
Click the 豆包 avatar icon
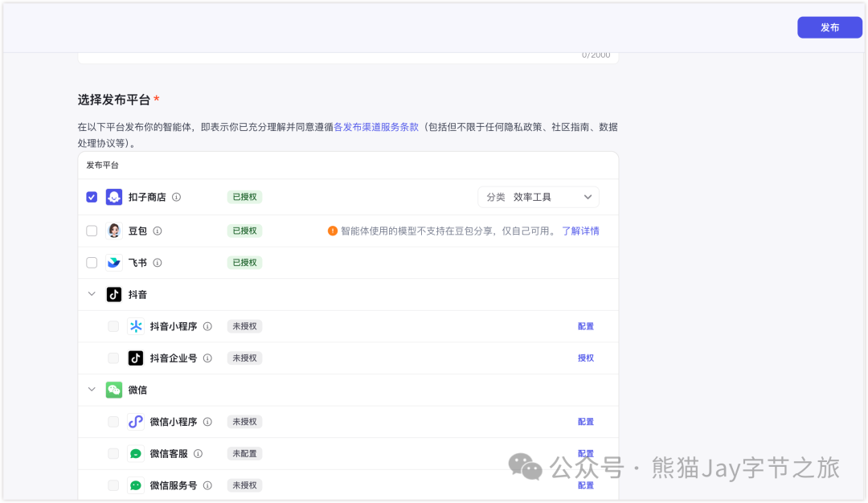pos(114,231)
